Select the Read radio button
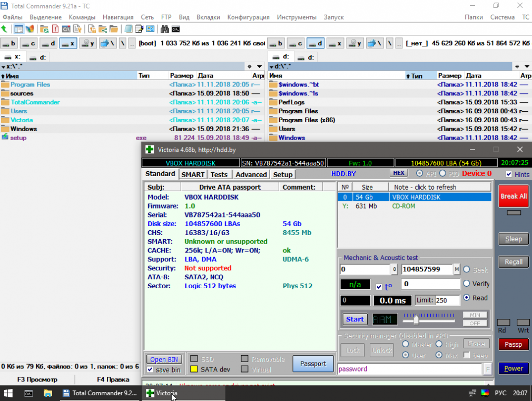532x401 pixels. pyautogui.click(x=467, y=297)
